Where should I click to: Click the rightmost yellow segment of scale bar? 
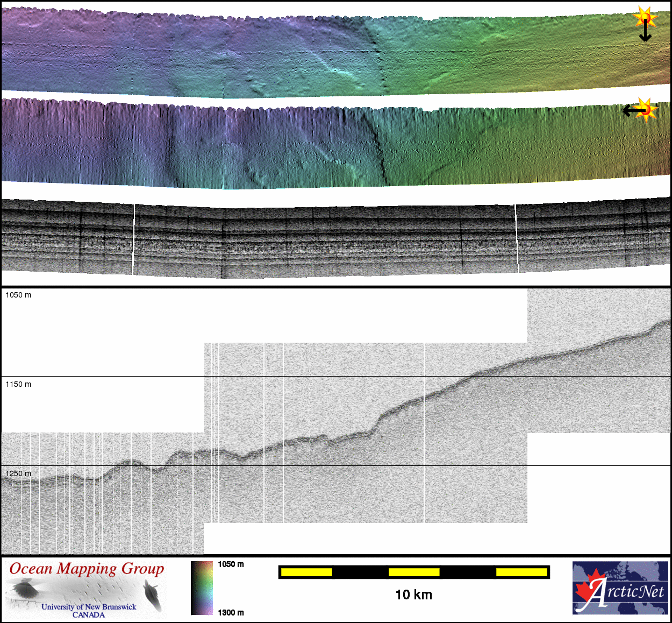click(521, 572)
